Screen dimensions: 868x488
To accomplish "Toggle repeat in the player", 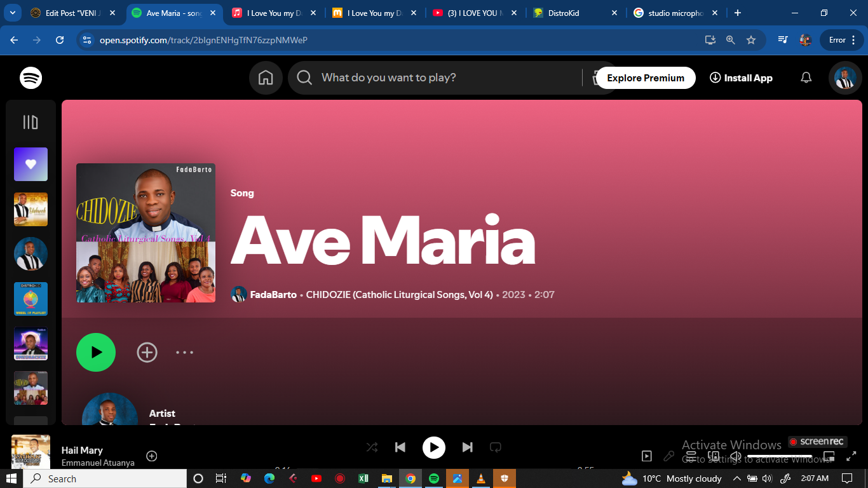I will pos(496,447).
